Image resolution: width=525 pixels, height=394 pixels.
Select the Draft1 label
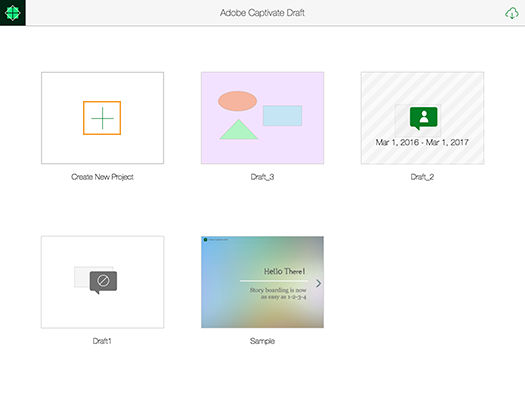pyautogui.click(x=102, y=341)
